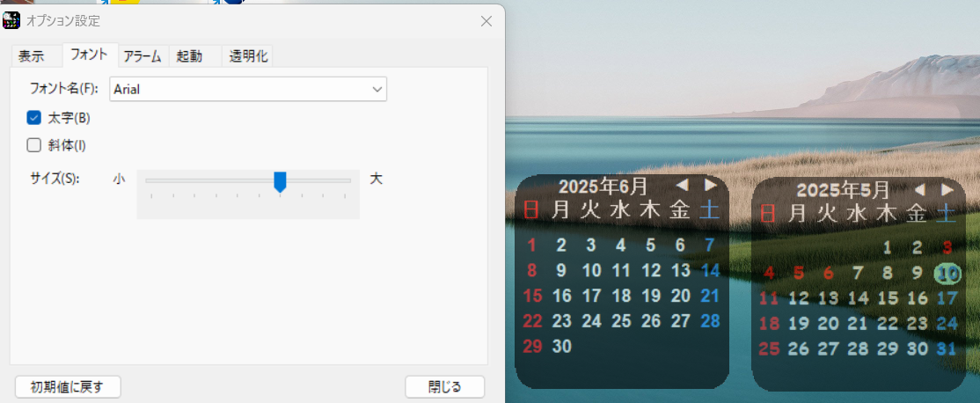Image resolution: width=980 pixels, height=403 pixels.
Task: Enable the 斜体(I) checkbox
Action: pos(33,145)
